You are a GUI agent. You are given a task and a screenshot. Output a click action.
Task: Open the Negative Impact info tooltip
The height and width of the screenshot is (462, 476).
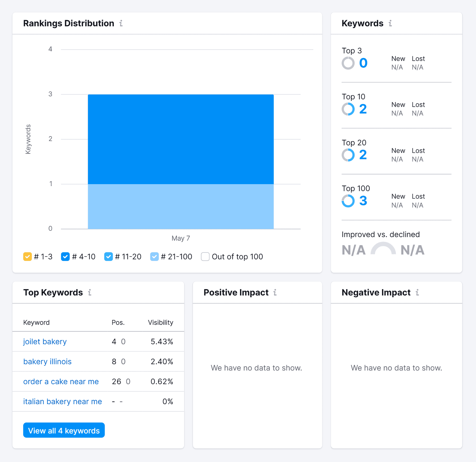417,292
